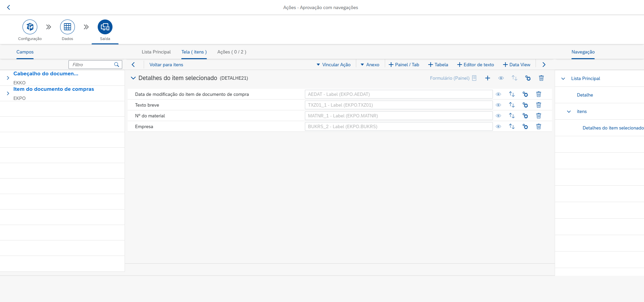The image size is (644, 302).
Task: Click the Texto breve label input field
Action: (398, 105)
